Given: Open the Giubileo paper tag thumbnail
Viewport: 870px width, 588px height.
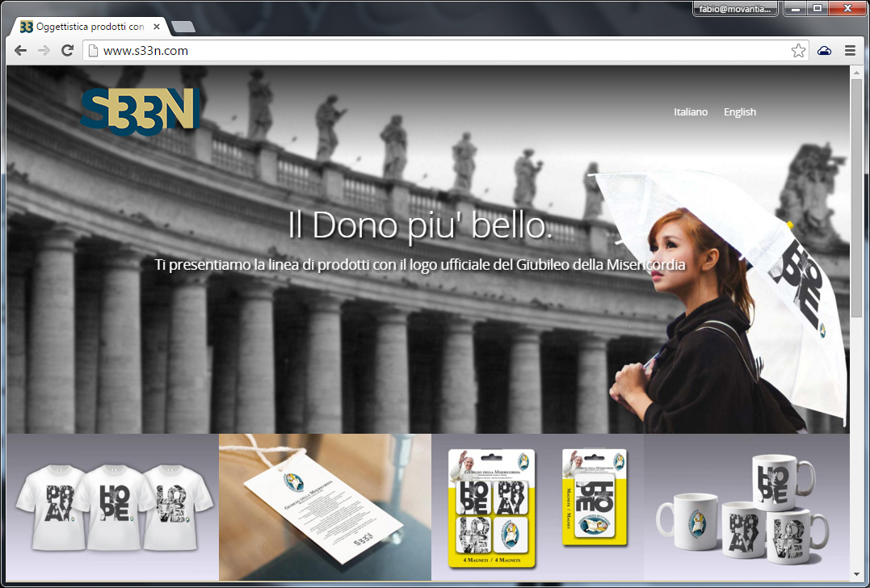Looking at the screenshot, I should [325, 506].
